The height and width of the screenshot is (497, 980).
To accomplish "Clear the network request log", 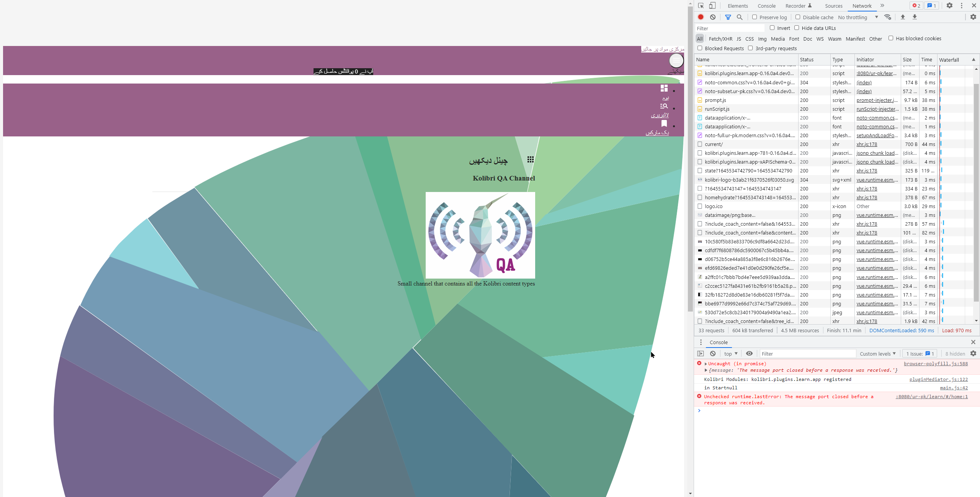I will [x=712, y=17].
